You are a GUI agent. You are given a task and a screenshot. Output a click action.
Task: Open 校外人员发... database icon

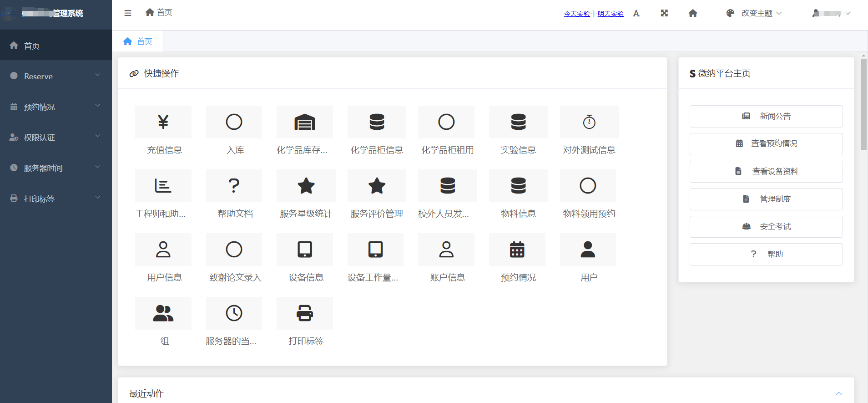(x=448, y=186)
